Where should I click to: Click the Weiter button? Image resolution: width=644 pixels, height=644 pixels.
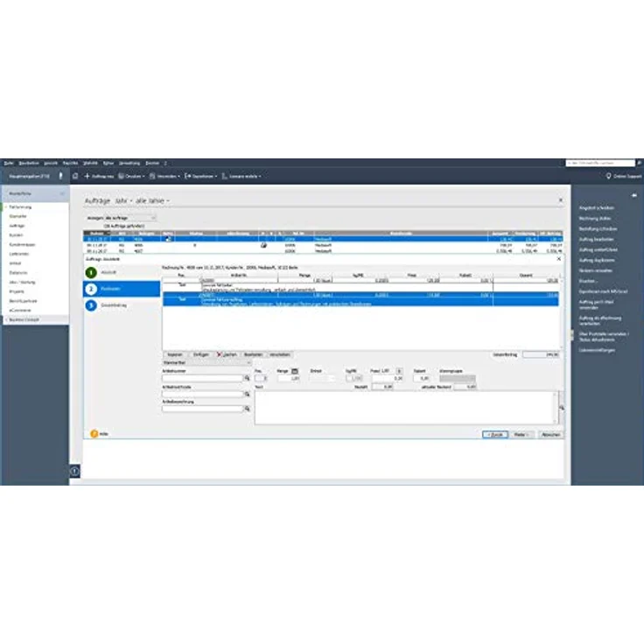pos(520,434)
